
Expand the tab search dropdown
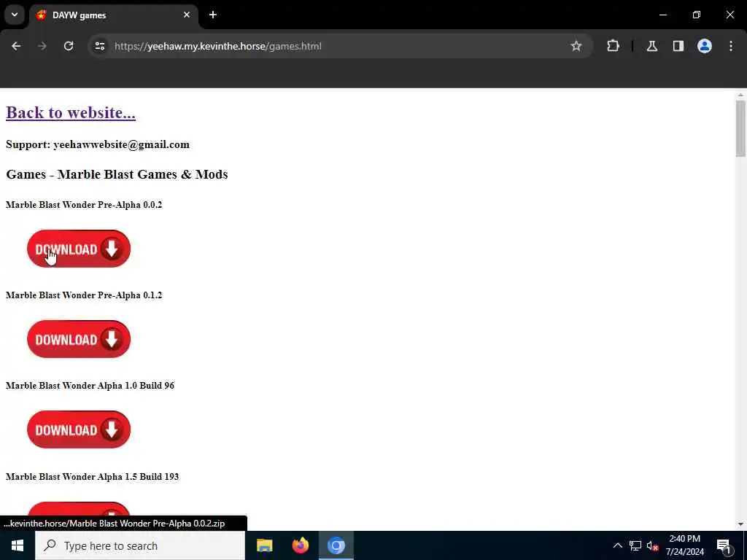[15, 15]
